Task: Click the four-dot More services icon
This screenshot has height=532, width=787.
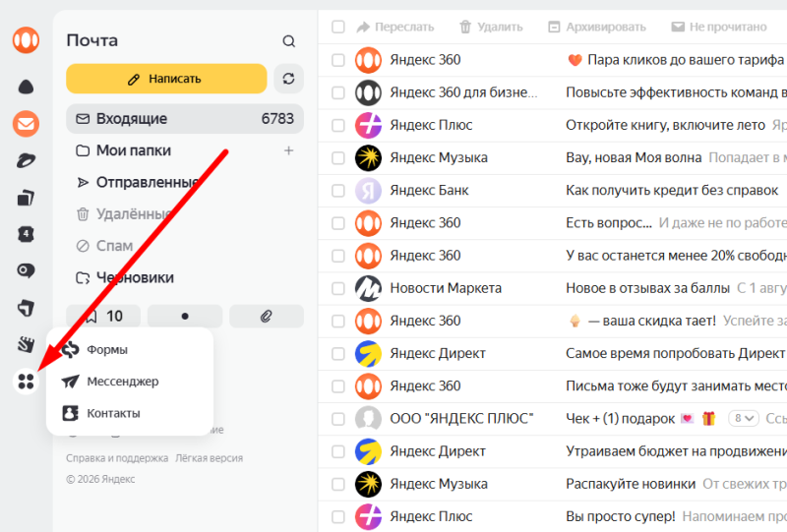Action: (x=27, y=382)
